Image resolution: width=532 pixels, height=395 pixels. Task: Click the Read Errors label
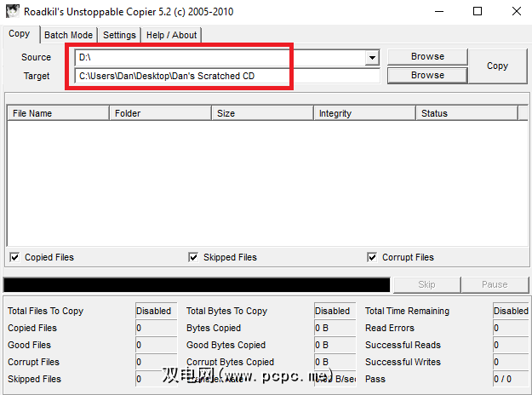[390, 328]
